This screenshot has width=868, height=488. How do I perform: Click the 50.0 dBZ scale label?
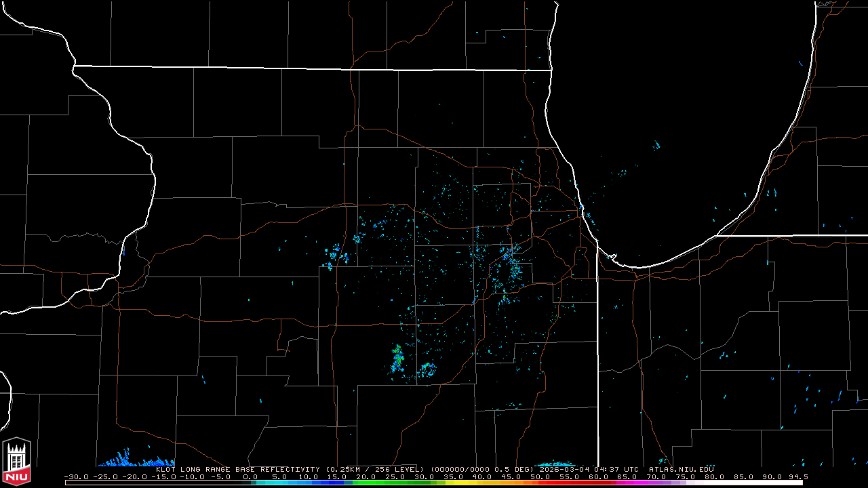(540, 476)
